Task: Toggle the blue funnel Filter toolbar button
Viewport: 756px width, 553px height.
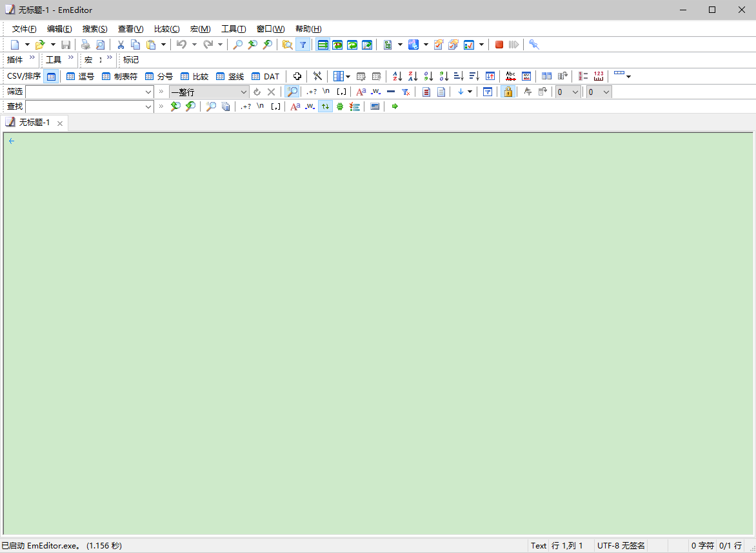Action: (303, 45)
